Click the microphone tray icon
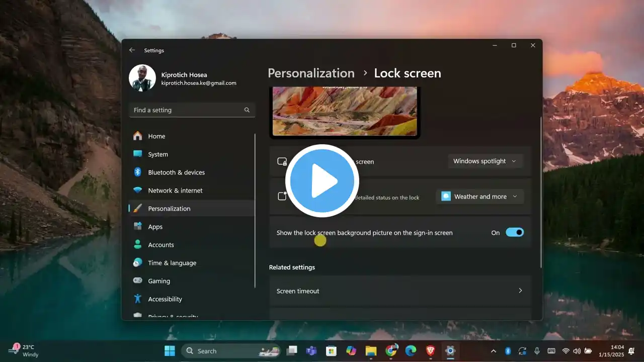The width and height of the screenshot is (644, 362). click(x=537, y=351)
